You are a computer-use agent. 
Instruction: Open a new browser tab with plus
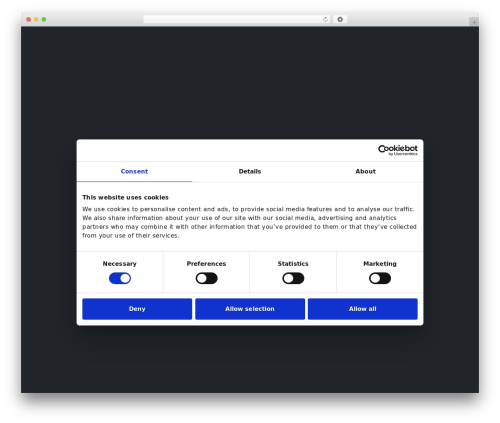pyautogui.click(x=474, y=22)
